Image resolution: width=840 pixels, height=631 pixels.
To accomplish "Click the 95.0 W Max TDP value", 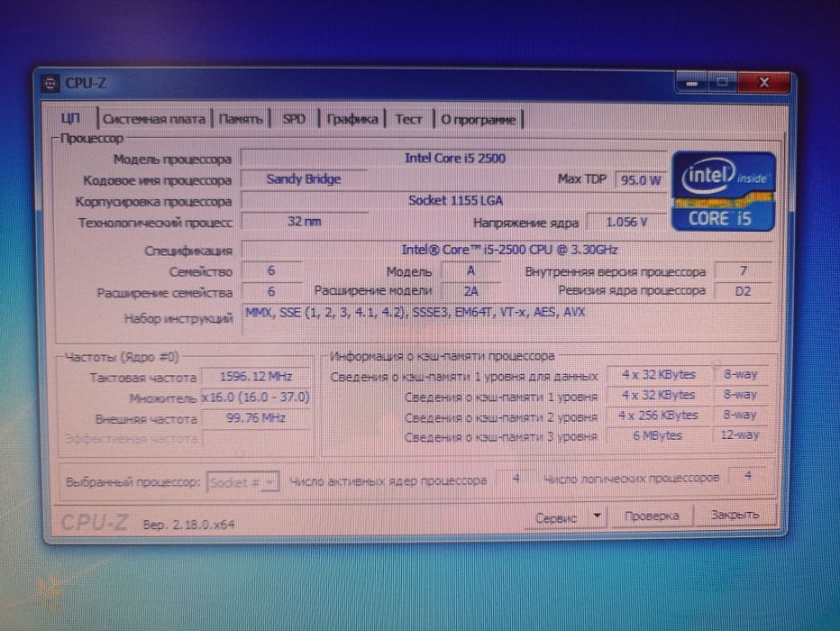I will point(641,180).
